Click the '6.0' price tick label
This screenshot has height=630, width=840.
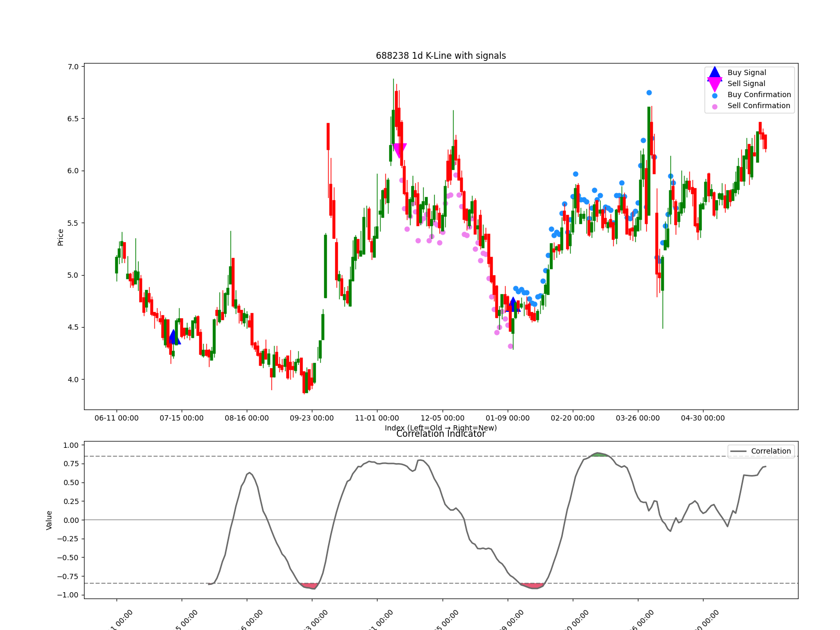point(73,171)
